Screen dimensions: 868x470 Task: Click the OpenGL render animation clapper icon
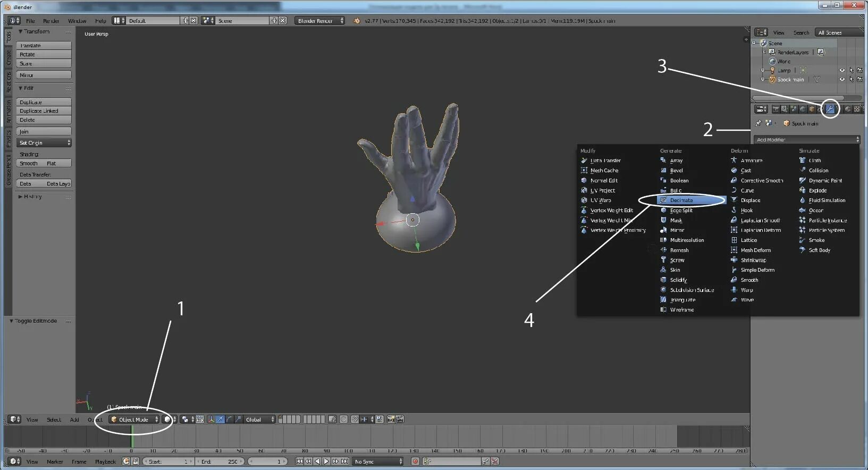(400, 419)
